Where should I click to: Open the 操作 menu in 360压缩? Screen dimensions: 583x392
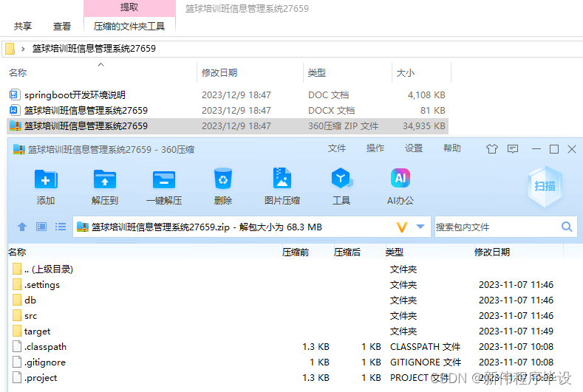375,148
